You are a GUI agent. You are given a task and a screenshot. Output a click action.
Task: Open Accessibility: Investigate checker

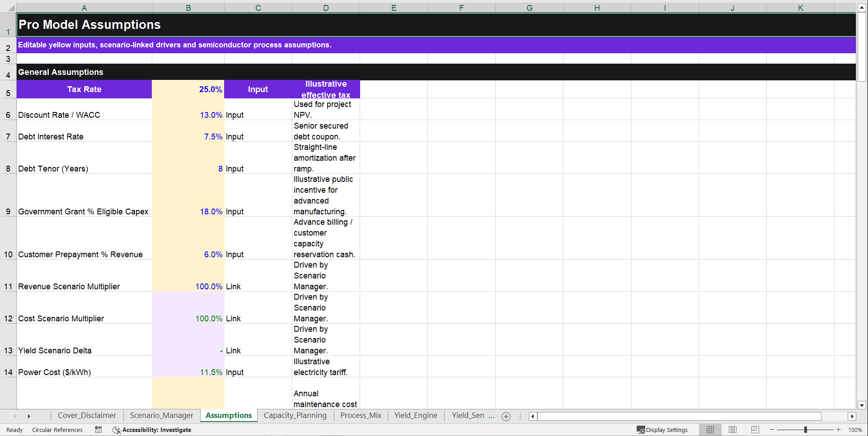coord(152,430)
